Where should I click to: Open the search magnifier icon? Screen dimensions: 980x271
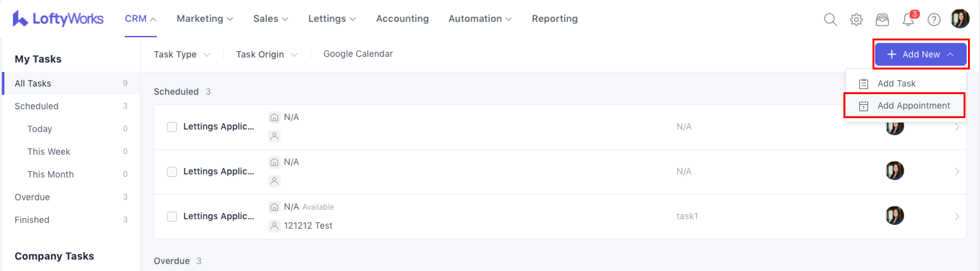(x=830, y=19)
